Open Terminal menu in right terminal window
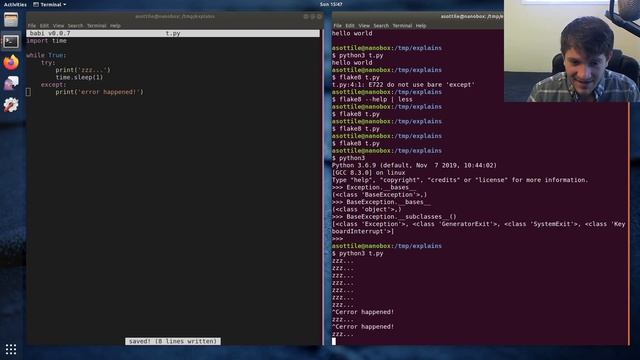This screenshot has height=360, width=640. click(x=402, y=26)
